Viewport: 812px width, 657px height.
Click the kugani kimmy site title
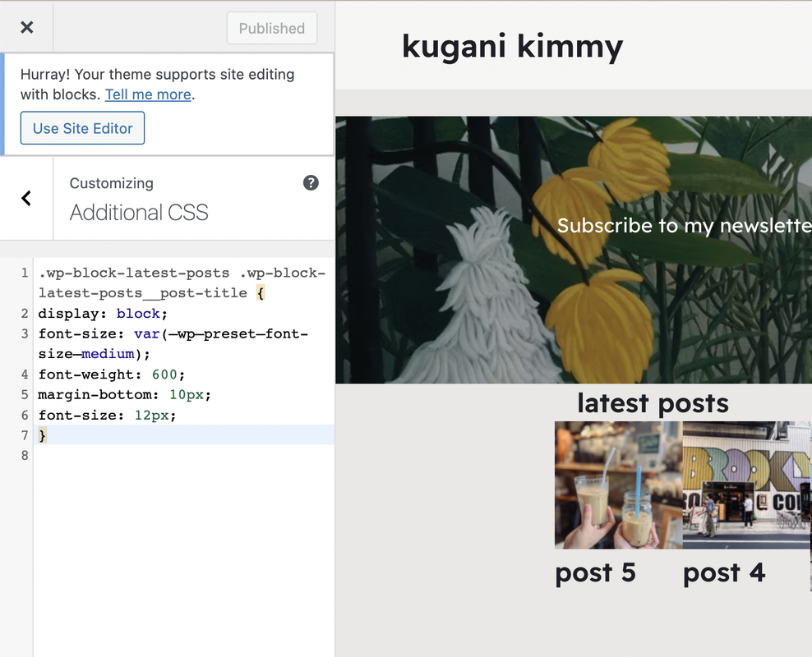point(512,47)
